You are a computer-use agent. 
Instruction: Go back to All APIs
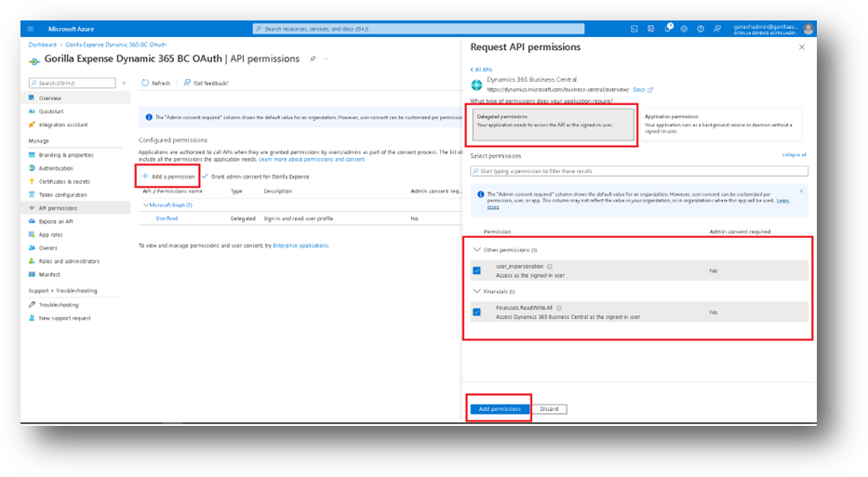pos(481,70)
